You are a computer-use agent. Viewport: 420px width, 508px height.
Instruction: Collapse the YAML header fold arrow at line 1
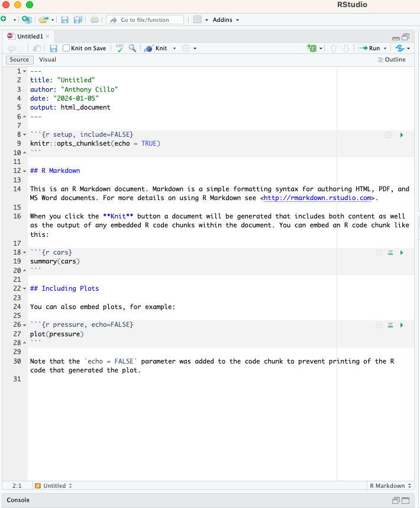point(25,71)
